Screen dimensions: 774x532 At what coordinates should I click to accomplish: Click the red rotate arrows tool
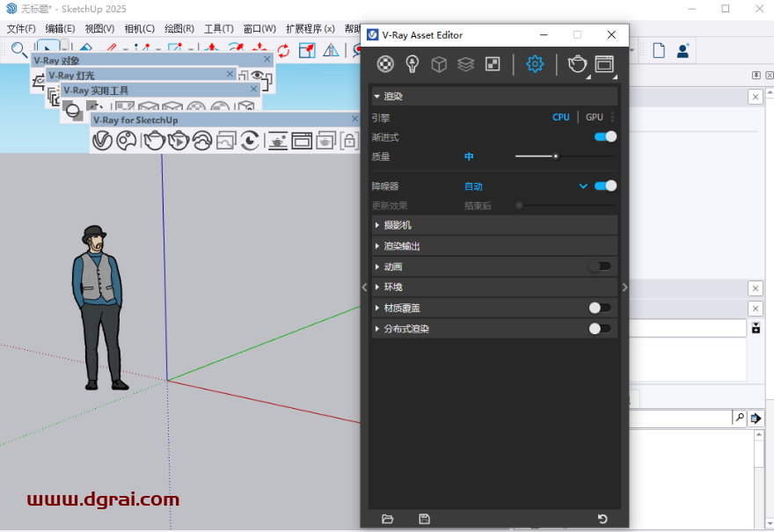point(283,50)
